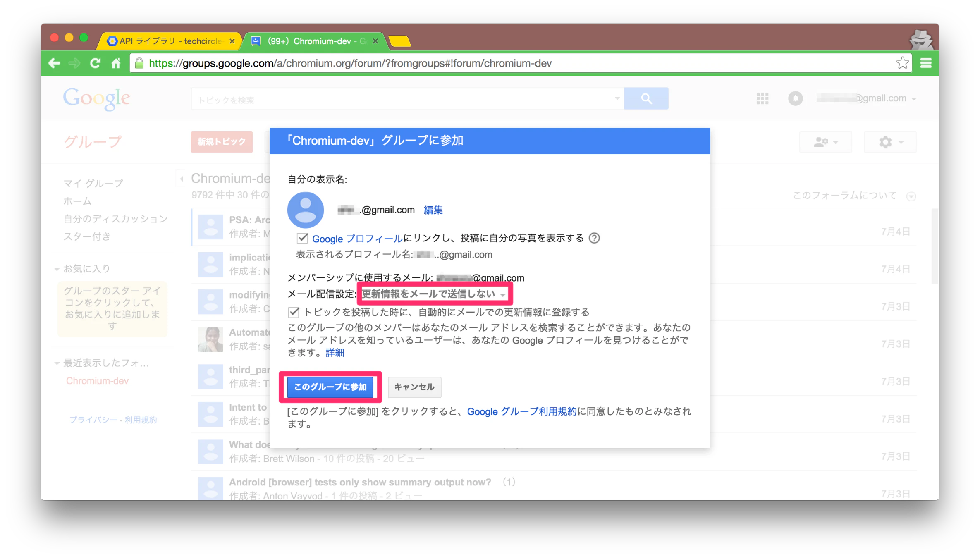This screenshot has width=980, height=559.
Task: Click the incognito spy icon
Action: pos(921,40)
